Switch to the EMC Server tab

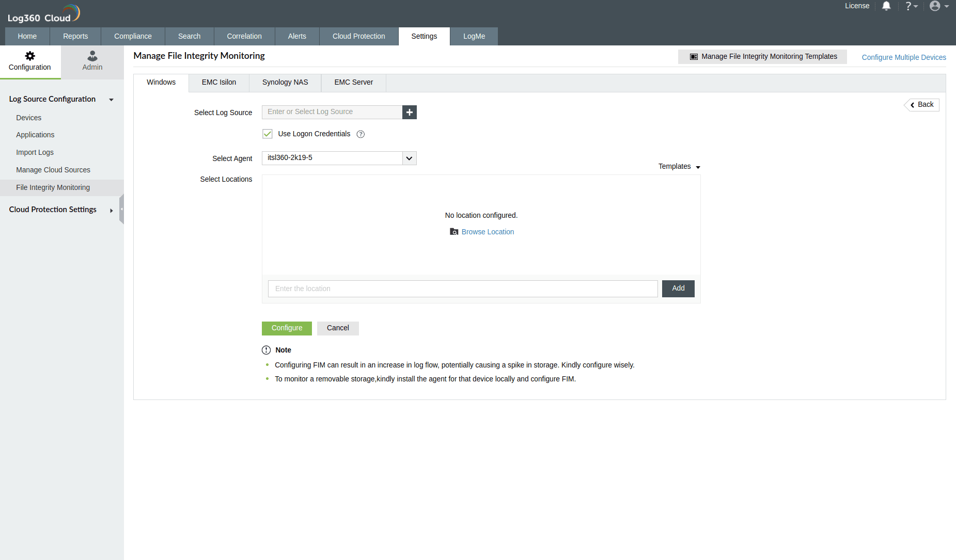(x=354, y=83)
